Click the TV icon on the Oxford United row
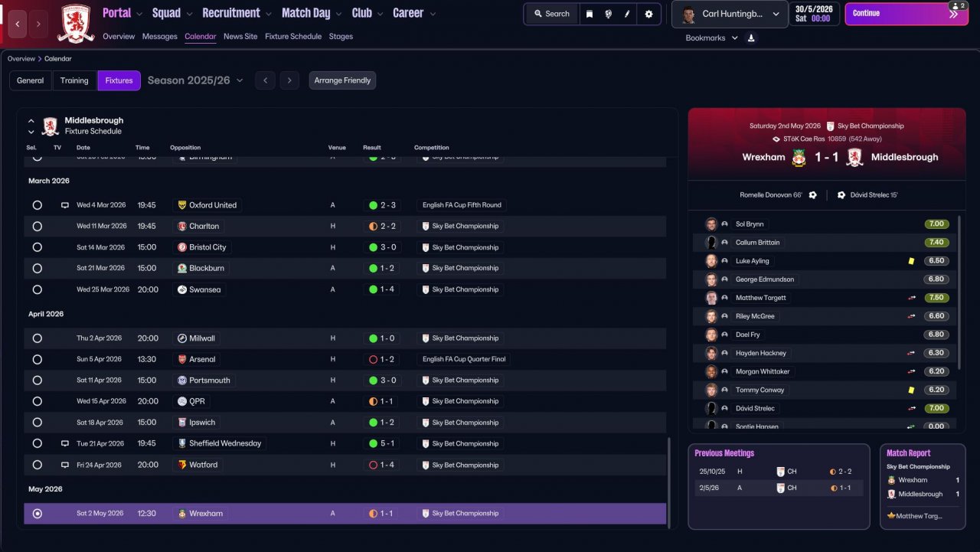 [x=65, y=205]
